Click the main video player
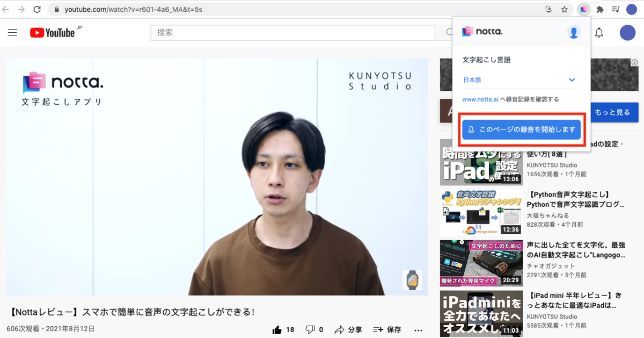Viewport: 644px width, 338px height. click(x=217, y=177)
